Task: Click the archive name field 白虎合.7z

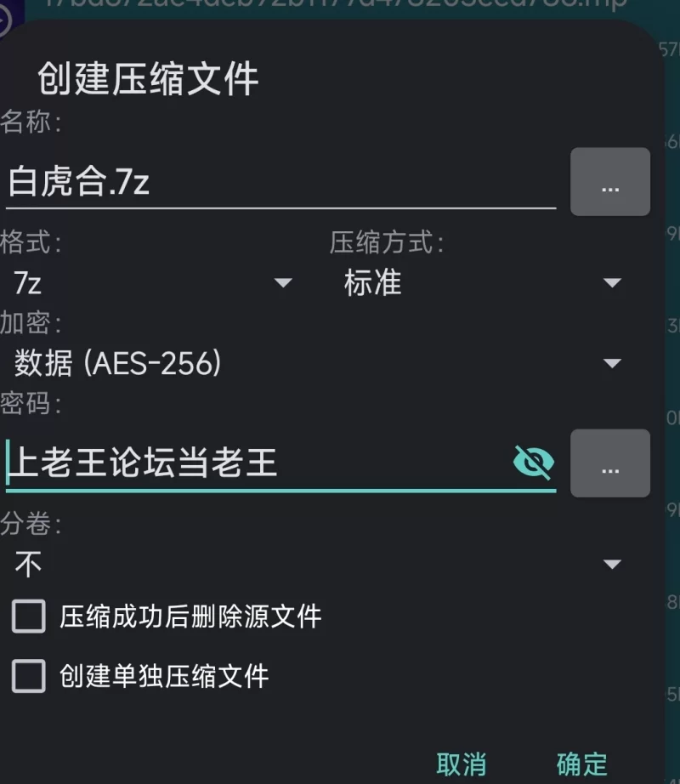Action: click(280, 183)
